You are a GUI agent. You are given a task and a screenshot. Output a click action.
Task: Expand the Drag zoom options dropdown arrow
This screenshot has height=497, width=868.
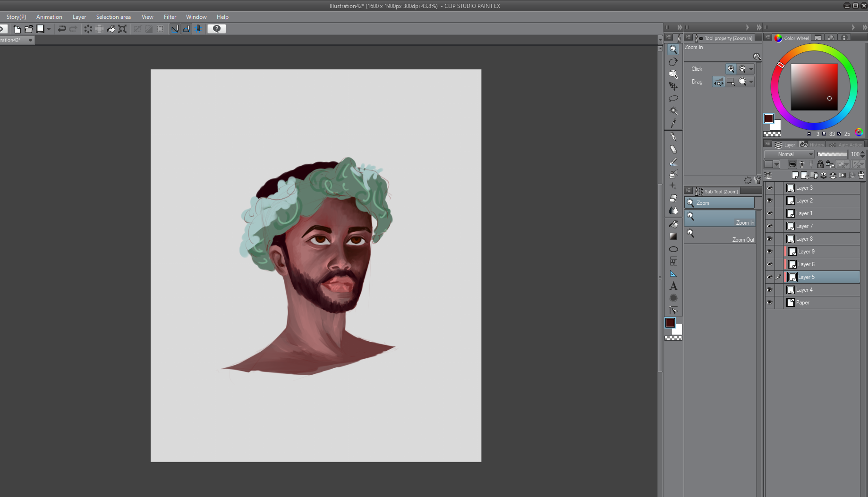[x=751, y=82]
